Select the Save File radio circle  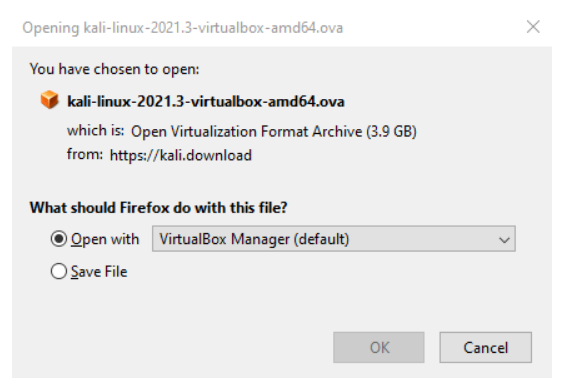[59, 271]
